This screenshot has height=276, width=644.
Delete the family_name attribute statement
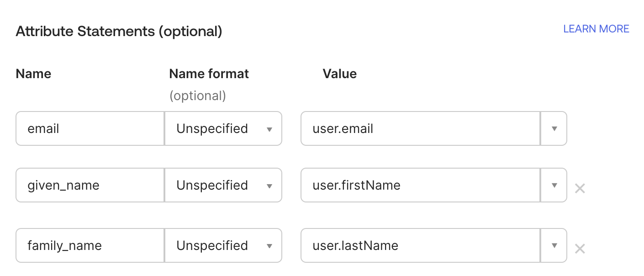pos(580,249)
